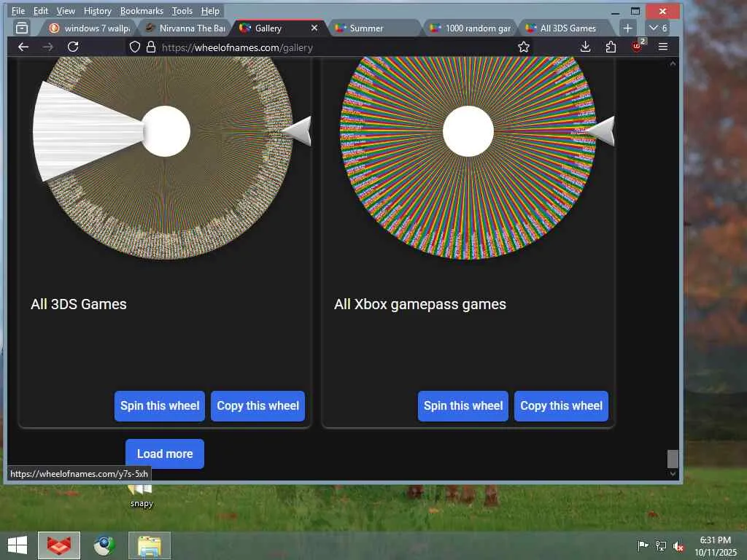This screenshot has width=747, height=560.
Task: Click the Action Center flag tray icon
Action: [643, 545]
